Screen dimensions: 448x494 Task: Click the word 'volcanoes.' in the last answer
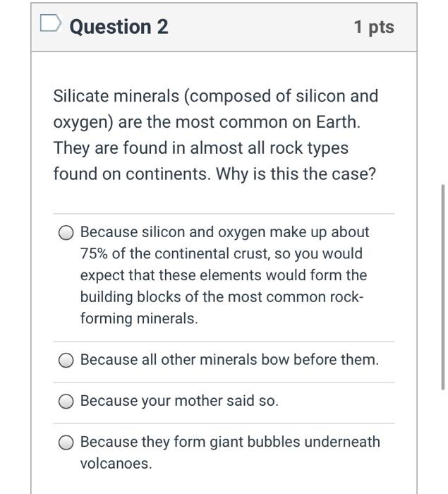click(x=116, y=464)
